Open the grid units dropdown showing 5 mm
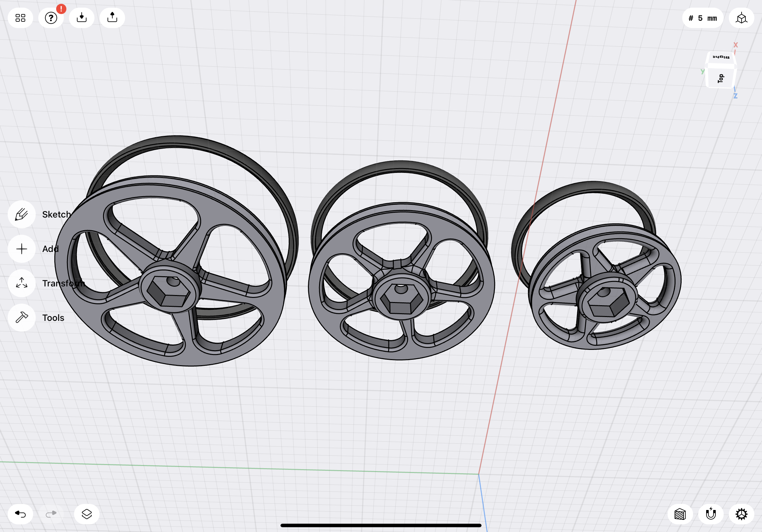 (x=703, y=18)
